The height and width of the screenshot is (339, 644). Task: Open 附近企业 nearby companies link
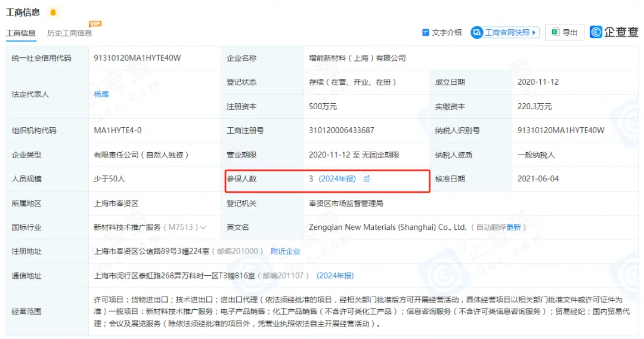[x=286, y=251]
